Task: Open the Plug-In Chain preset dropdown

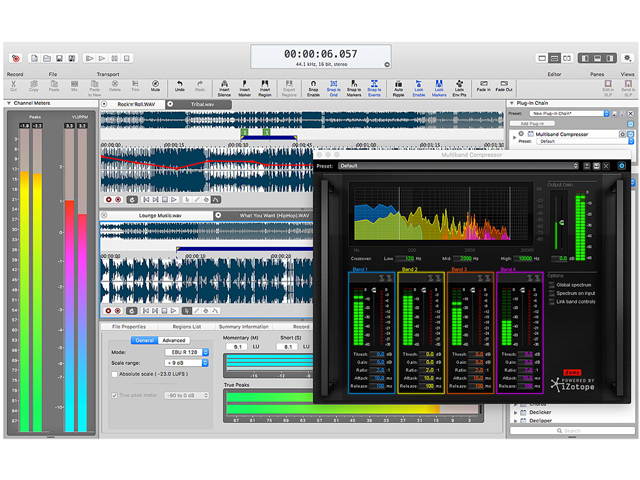Action: tap(569, 113)
